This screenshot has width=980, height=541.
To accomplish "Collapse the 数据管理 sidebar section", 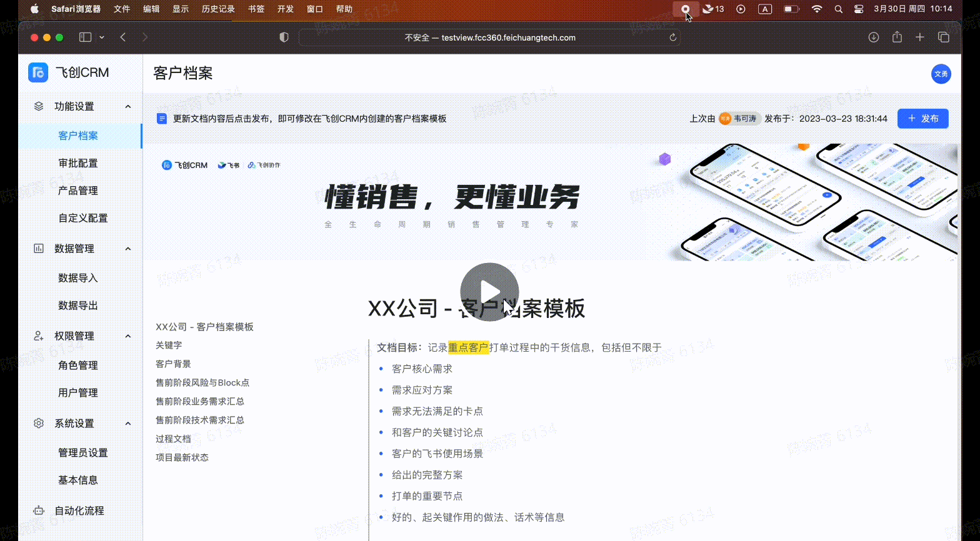I will coord(128,249).
